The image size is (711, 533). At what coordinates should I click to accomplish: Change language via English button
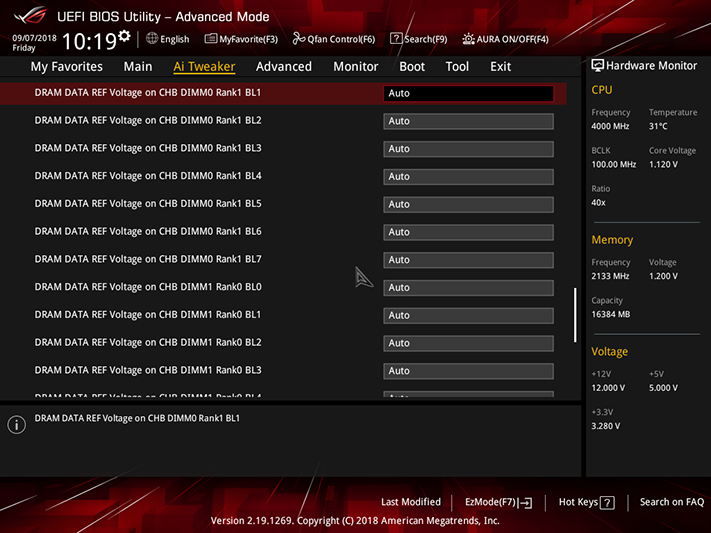(168, 39)
